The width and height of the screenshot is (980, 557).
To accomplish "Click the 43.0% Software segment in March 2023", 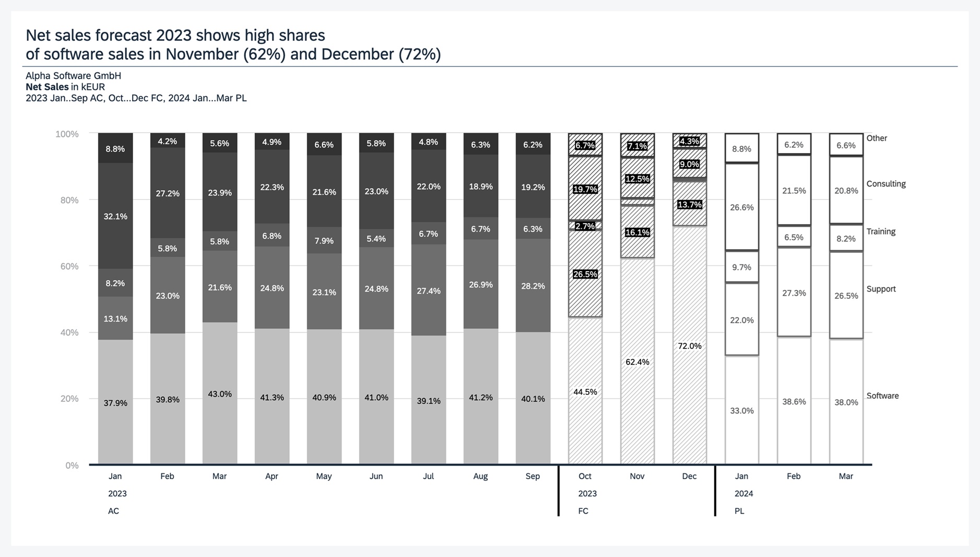I will [x=220, y=393].
